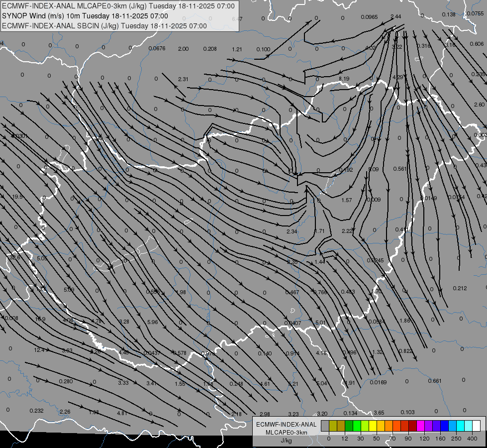Click the map value 12.4
The width and height of the screenshot is (487, 448).
point(39,350)
